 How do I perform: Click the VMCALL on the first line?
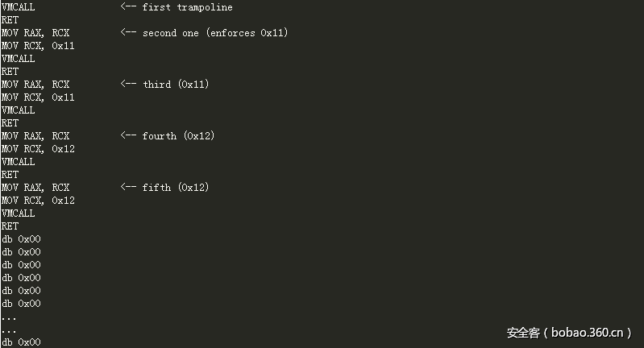(x=19, y=7)
